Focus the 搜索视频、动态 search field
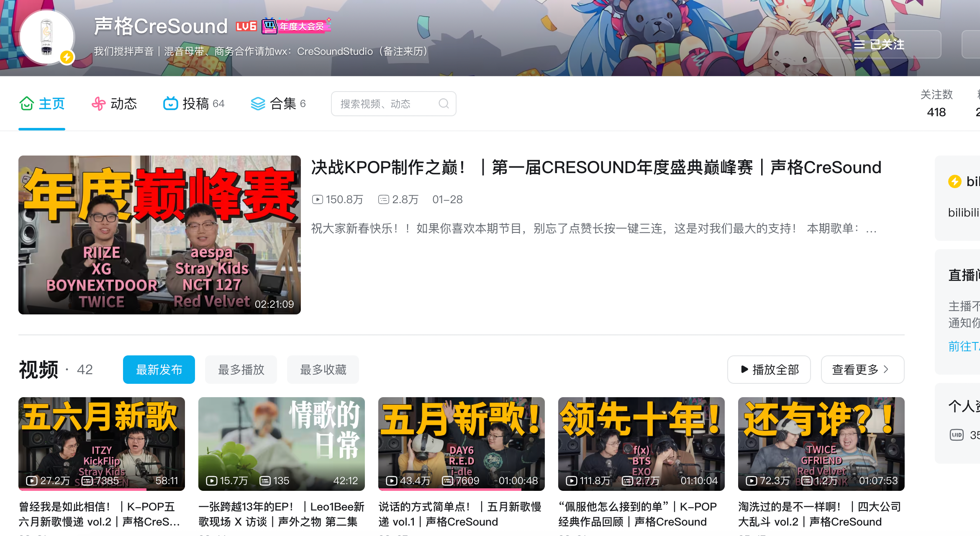Image resolution: width=980 pixels, height=536 pixels. point(393,104)
